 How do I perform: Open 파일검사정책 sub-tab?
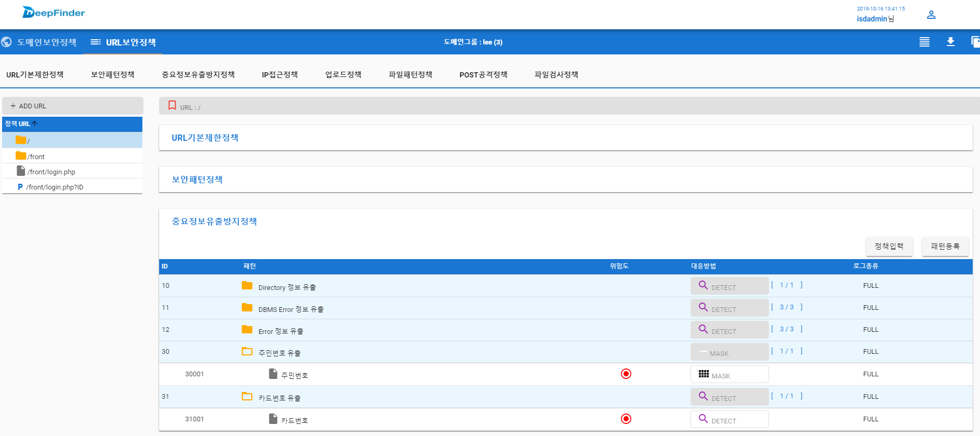tap(556, 75)
